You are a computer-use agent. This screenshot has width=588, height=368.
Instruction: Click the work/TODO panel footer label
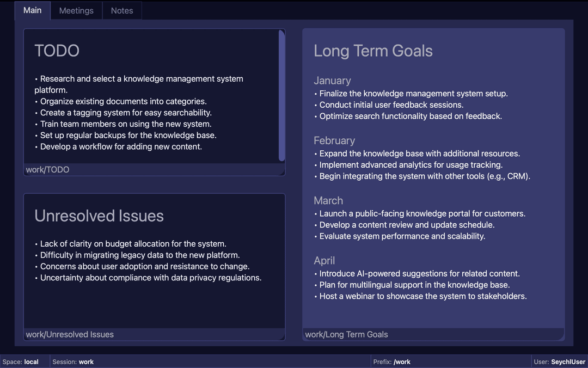47,169
